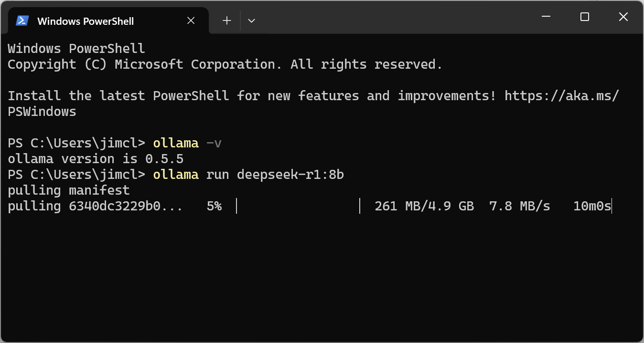The height and width of the screenshot is (343, 644).
Task: Click the pulling manifest status line
Action: click(68, 190)
